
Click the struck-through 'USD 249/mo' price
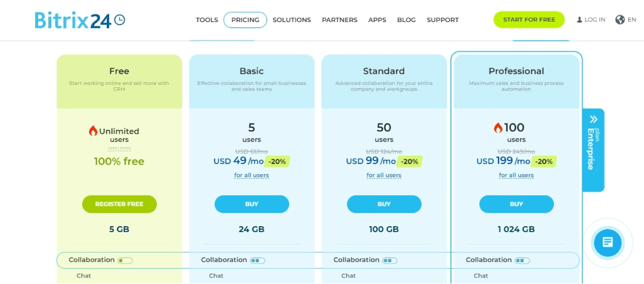[516, 152]
